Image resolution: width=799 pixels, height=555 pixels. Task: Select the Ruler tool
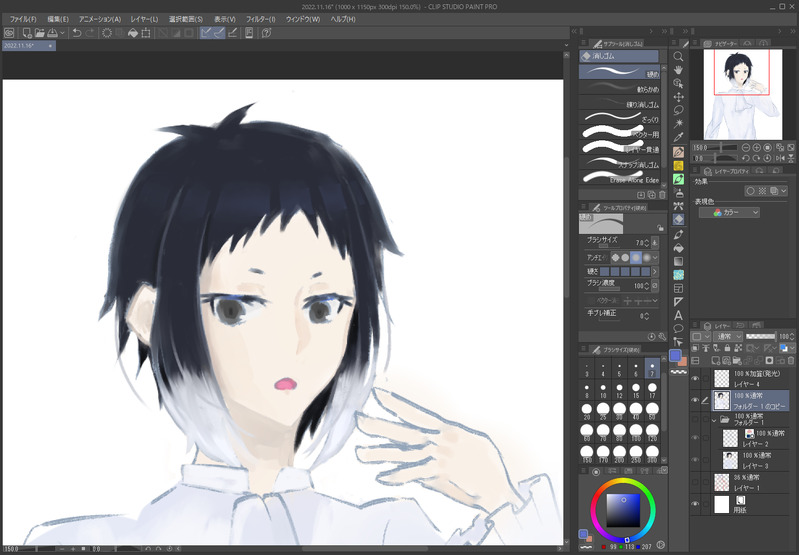pos(678,302)
